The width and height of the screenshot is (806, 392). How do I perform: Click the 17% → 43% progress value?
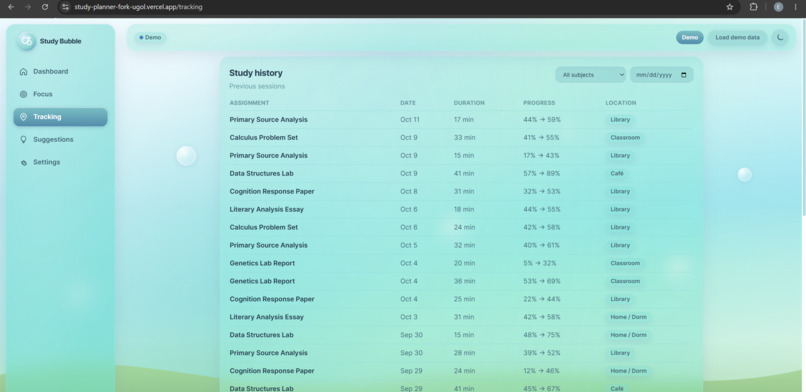pyautogui.click(x=541, y=156)
